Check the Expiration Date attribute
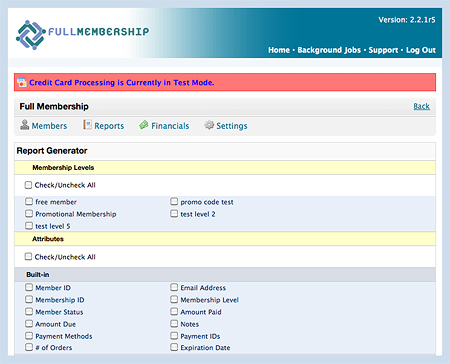The image size is (450, 364). point(174,347)
